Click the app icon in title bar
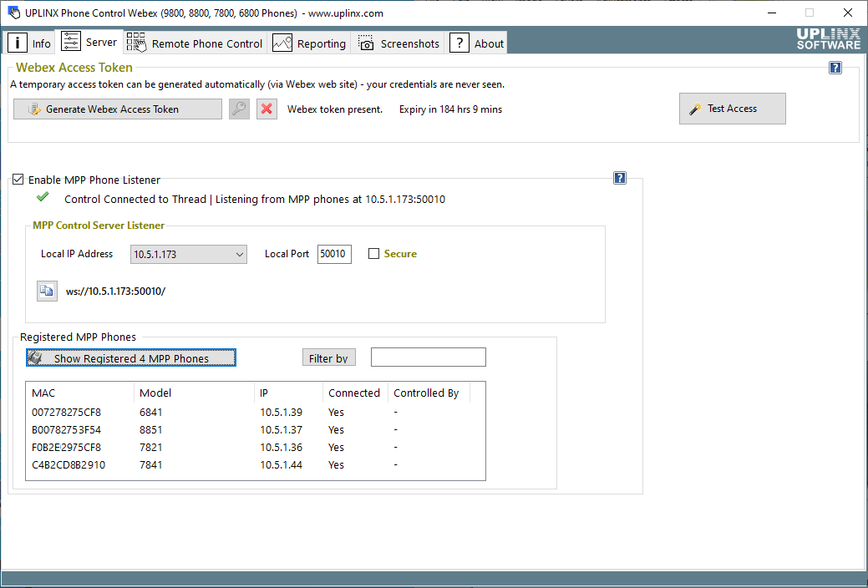 [x=14, y=13]
